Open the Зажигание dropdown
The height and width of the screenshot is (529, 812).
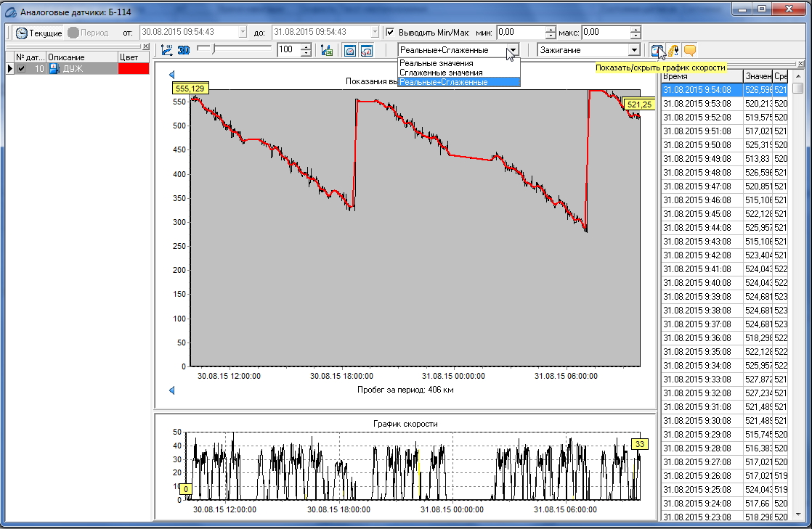[x=634, y=50]
